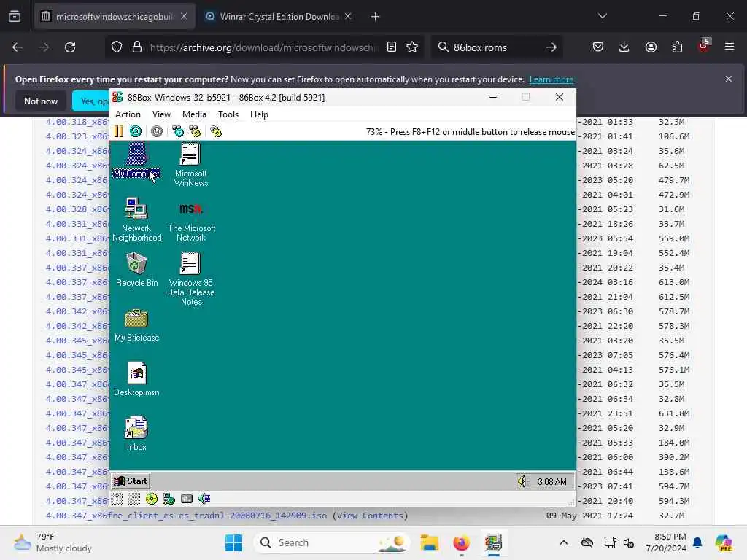Viewport: 747px width, 560px height.
Task: Expand Firefox list all tabs chevron
Action: click(602, 16)
